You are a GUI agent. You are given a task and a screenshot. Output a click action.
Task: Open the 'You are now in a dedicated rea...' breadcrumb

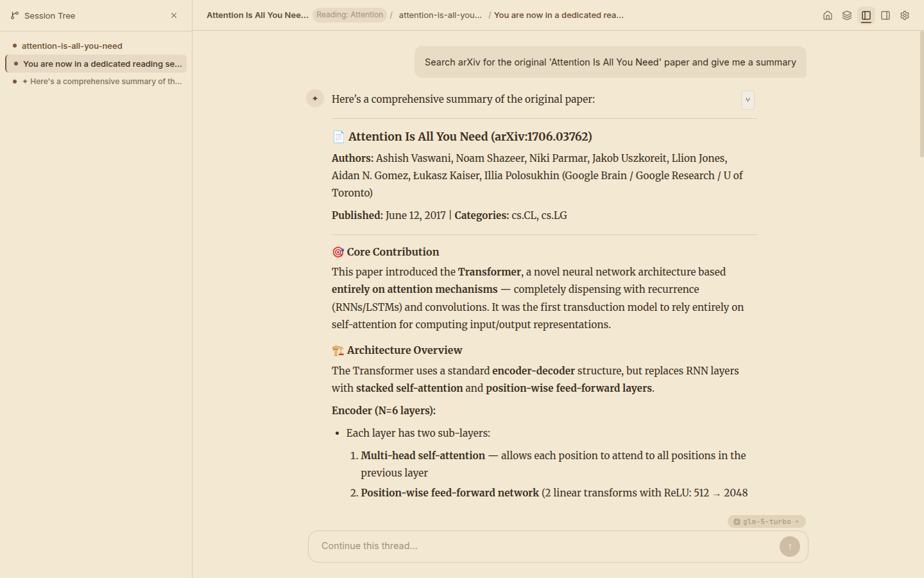click(559, 15)
